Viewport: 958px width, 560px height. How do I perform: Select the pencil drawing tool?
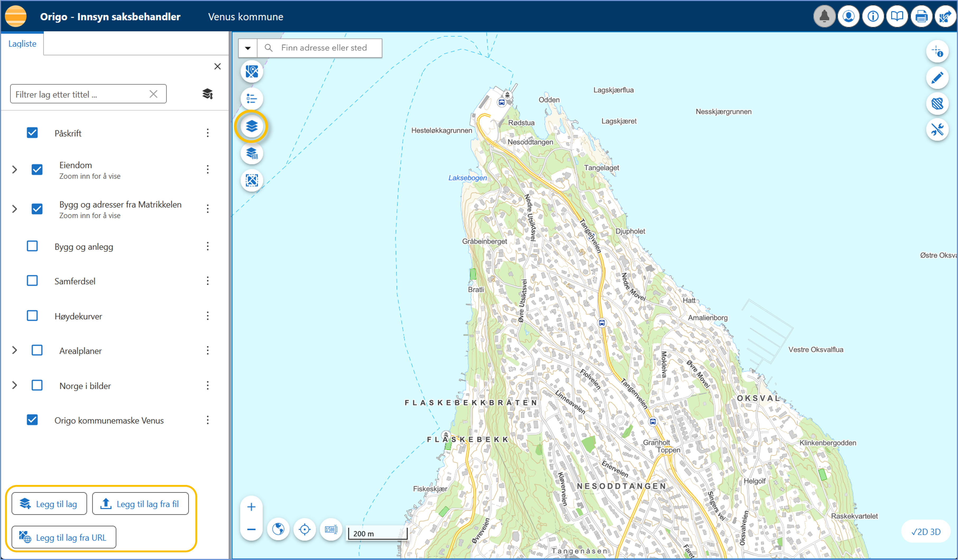coord(937,77)
